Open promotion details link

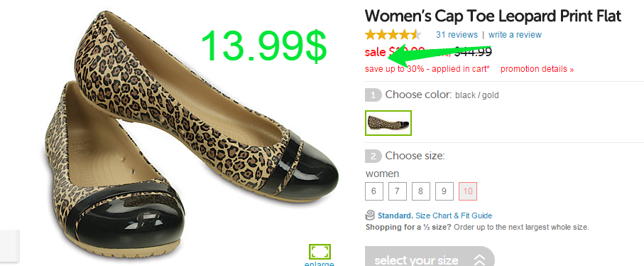(537, 69)
